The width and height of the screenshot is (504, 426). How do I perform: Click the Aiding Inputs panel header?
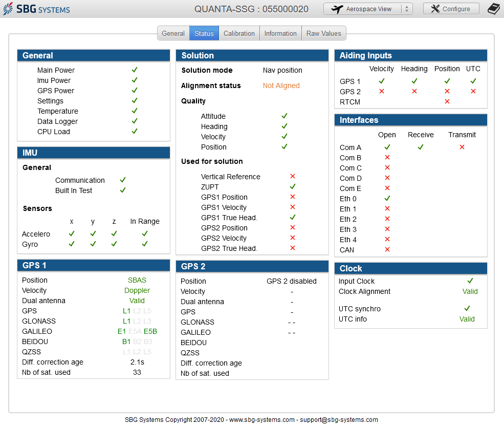coord(411,55)
